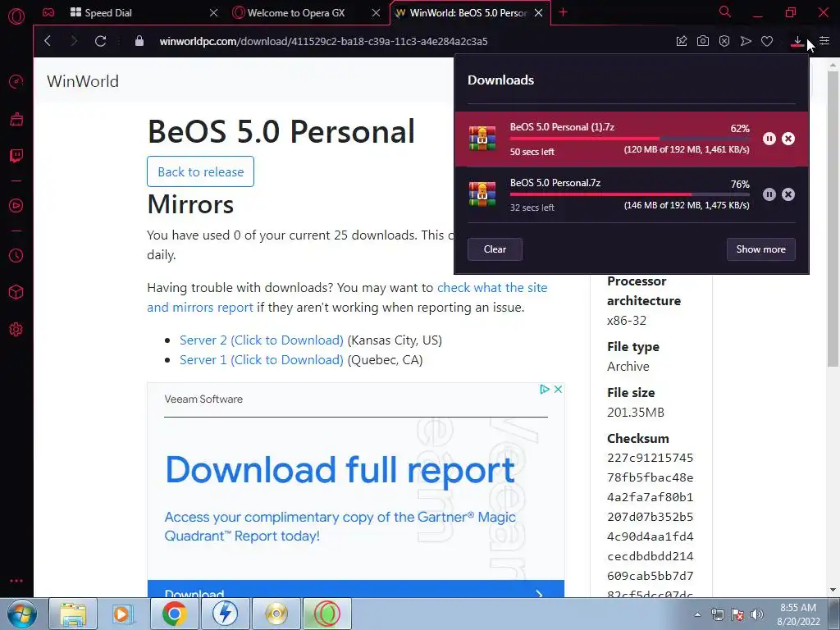Viewport: 840px width, 630px height.
Task: Open Opera GX taskbar button
Action: (327, 614)
